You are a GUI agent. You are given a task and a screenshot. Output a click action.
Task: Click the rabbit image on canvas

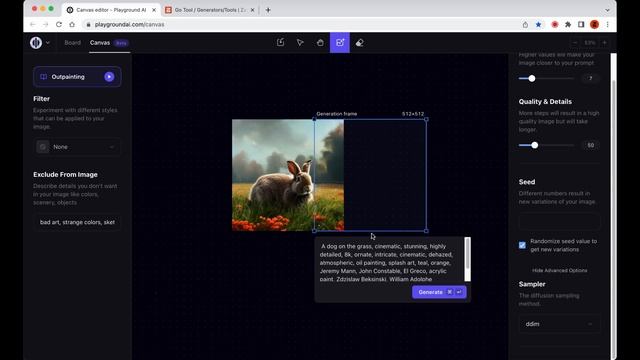coord(288,175)
